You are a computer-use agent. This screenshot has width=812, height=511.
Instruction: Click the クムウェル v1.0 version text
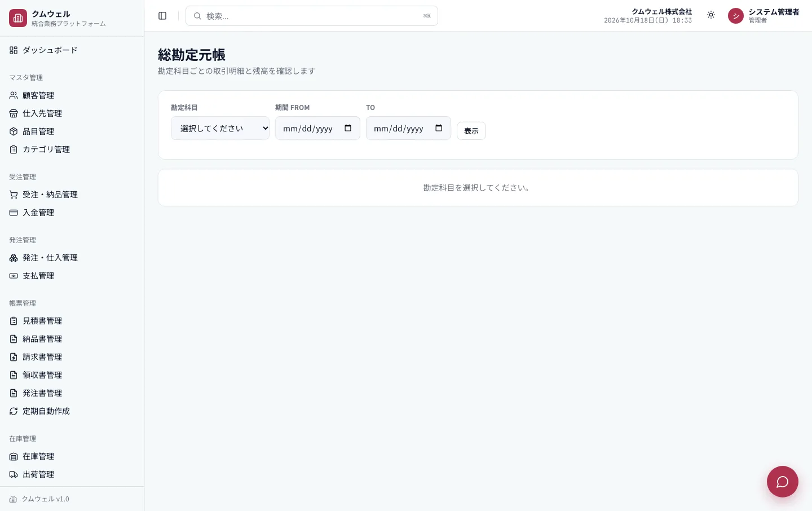[x=46, y=499]
